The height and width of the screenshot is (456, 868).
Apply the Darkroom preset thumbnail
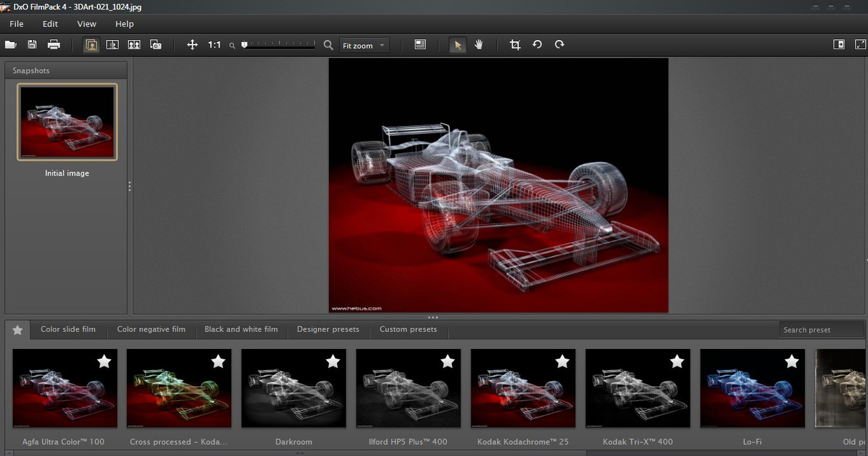[x=294, y=388]
